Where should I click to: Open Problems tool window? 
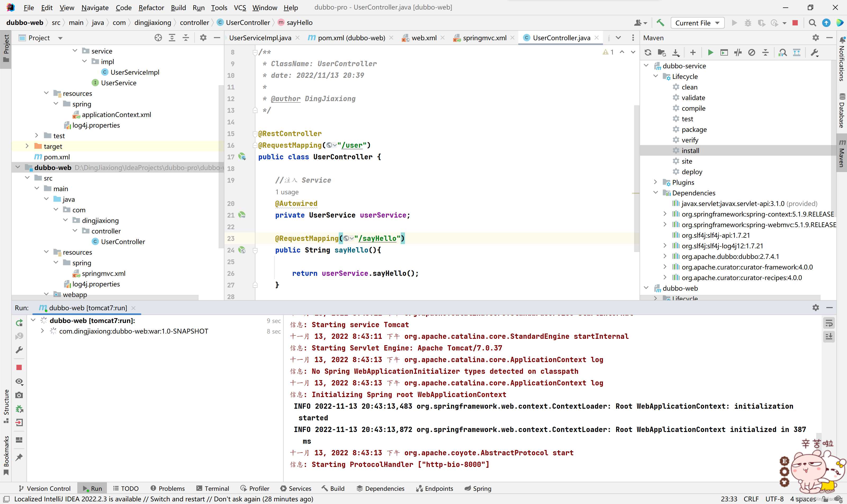click(168, 488)
